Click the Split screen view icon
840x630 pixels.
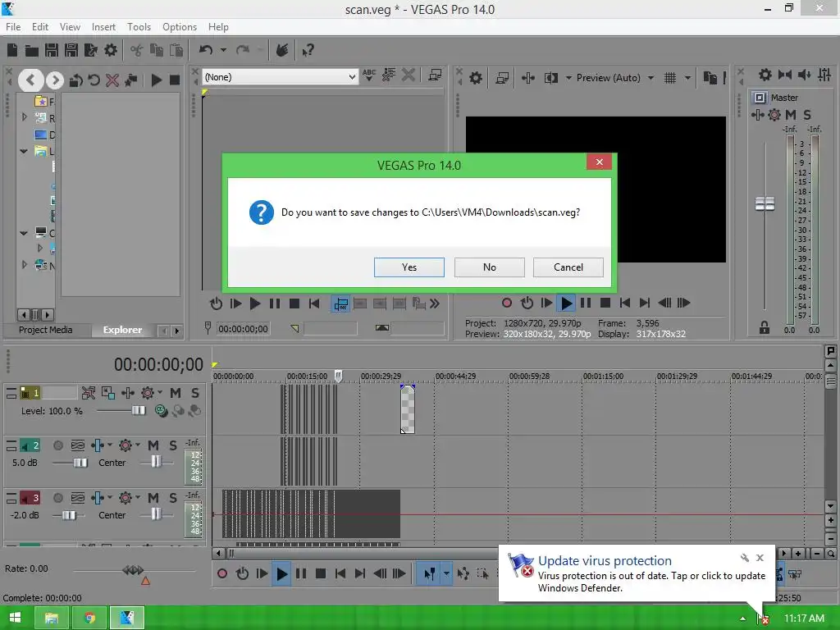[551, 78]
